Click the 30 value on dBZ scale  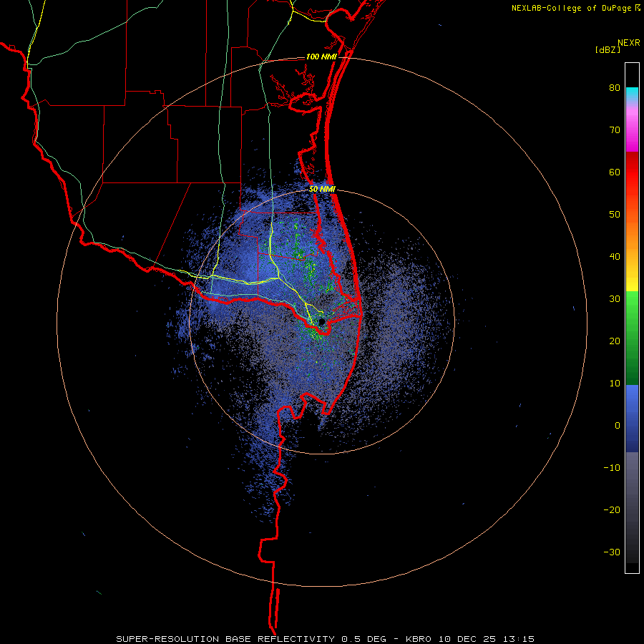coord(615,299)
